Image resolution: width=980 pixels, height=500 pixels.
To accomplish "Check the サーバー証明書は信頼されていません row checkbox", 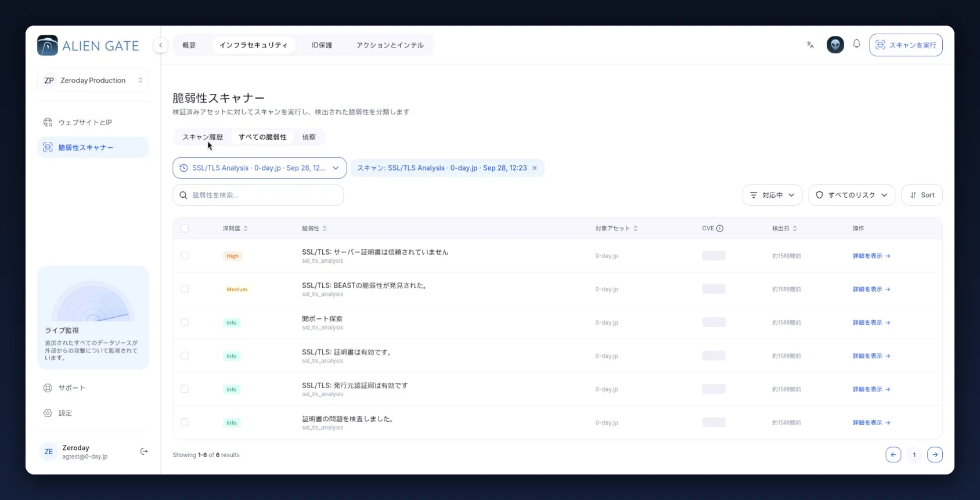I will click(185, 256).
